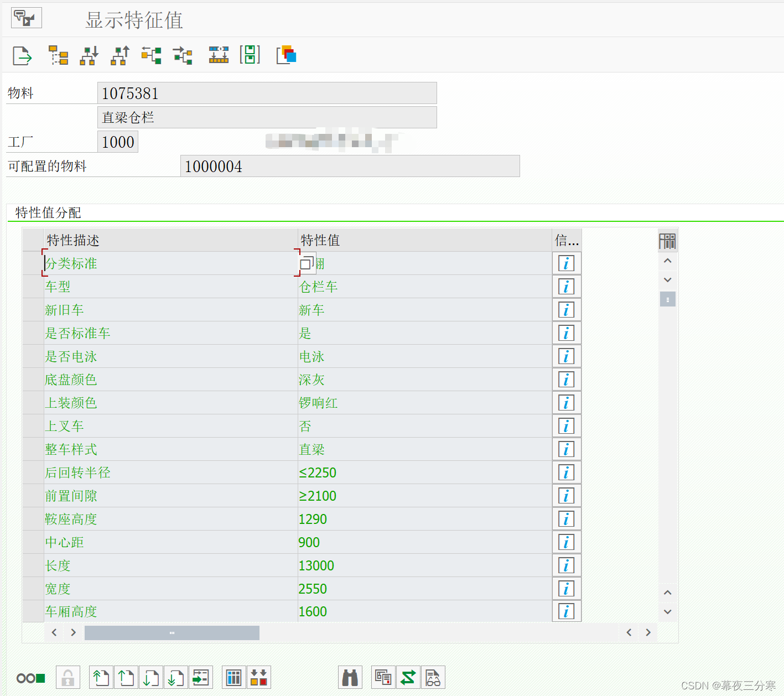784x696 pixels.
Task: Click the green zigzag arrows icon in bottom toolbar
Action: [x=408, y=677]
